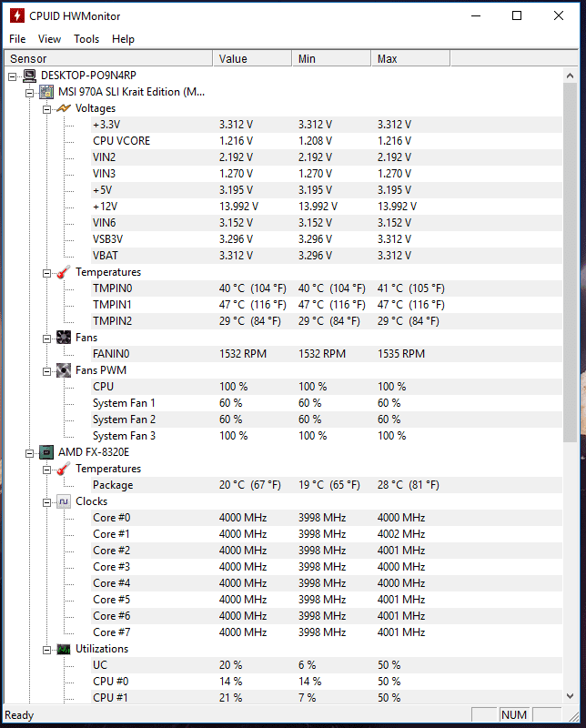Open the View menu
Screen dimensions: 586x728
49,39
